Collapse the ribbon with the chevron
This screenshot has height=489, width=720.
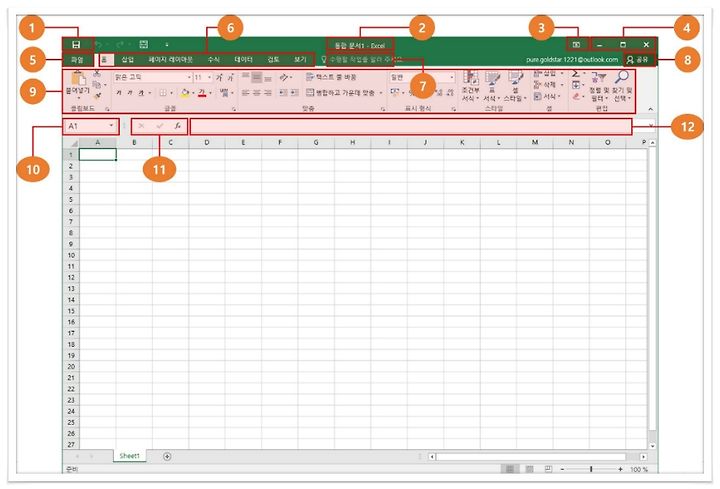point(650,109)
